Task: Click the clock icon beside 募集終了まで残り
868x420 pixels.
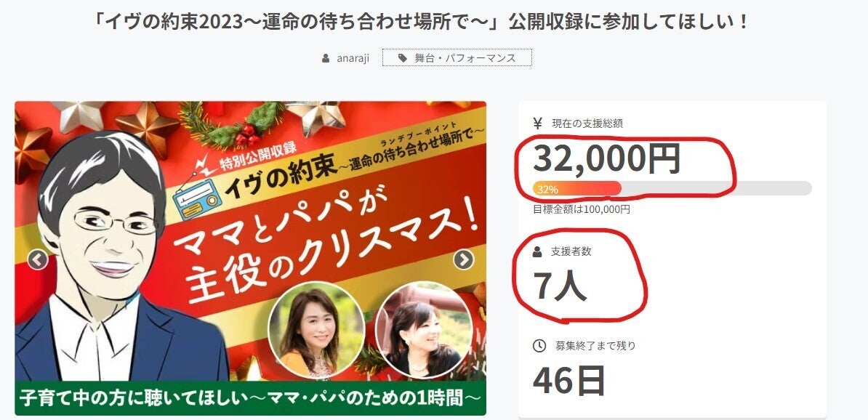Action: coord(539,346)
